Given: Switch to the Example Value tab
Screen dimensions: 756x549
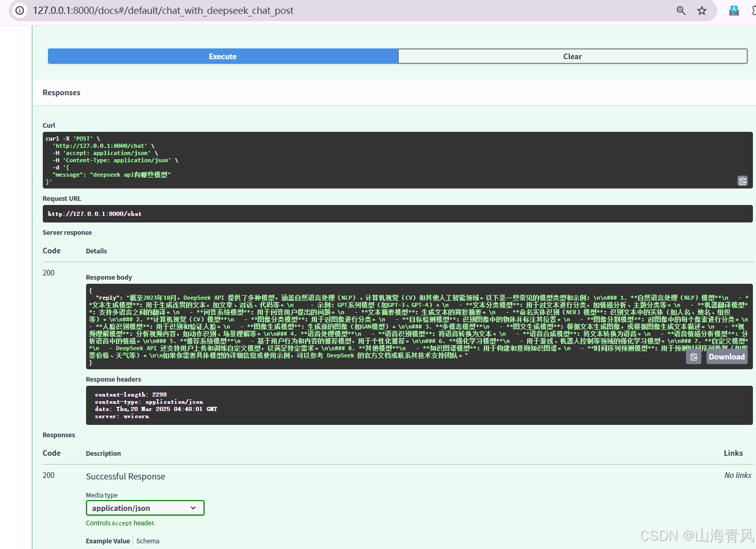Looking at the screenshot, I should coord(108,541).
